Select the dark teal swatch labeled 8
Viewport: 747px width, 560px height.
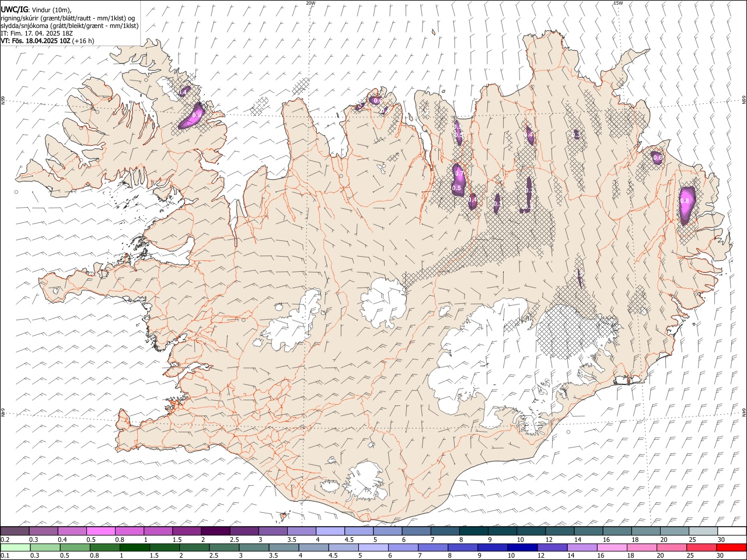tap(474, 531)
